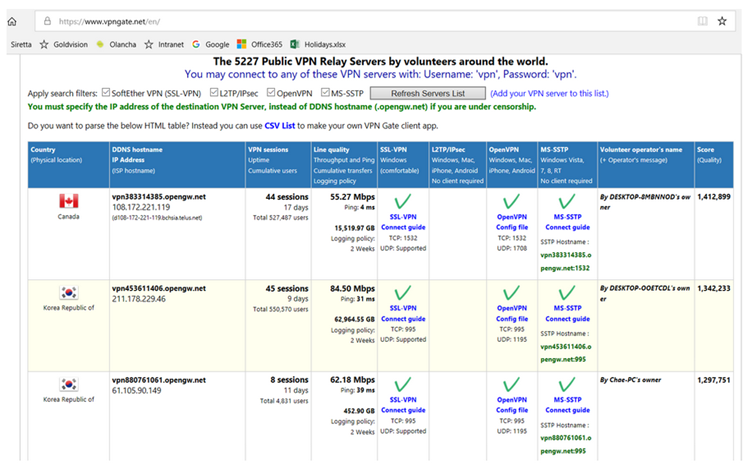Select hostname vpn453611406.opengw.net
The image size is (752, 465).
tap(159, 289)
